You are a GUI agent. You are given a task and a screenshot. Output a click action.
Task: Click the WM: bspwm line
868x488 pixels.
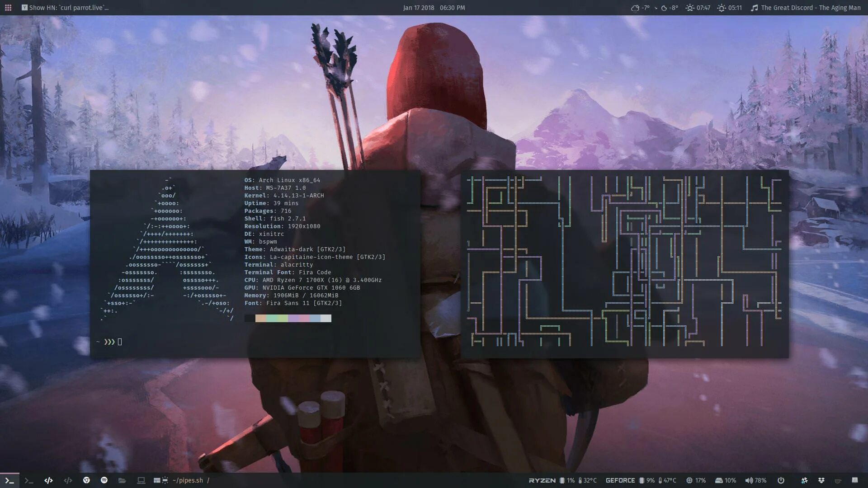[260, 242]
